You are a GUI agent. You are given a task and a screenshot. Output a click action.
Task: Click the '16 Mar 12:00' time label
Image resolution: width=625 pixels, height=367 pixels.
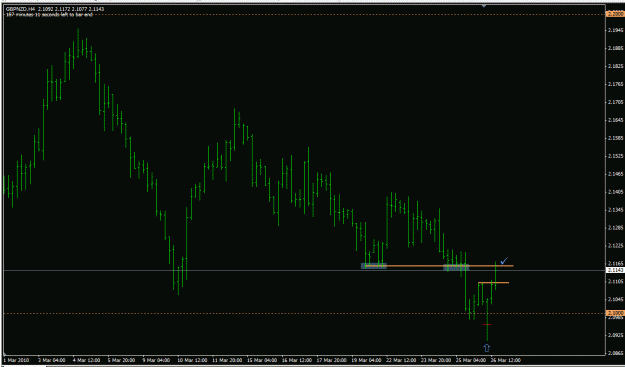[296, 360]
